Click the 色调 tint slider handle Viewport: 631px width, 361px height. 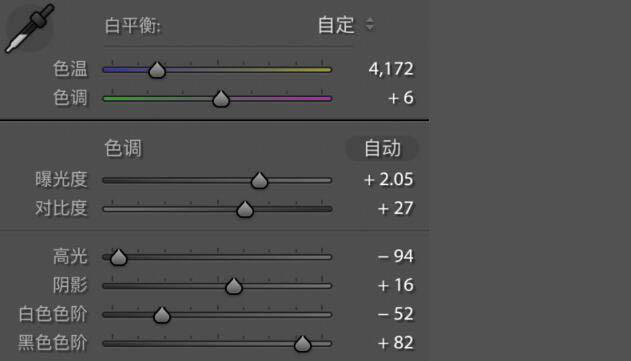pyautogui.click(x=221, y=99)
